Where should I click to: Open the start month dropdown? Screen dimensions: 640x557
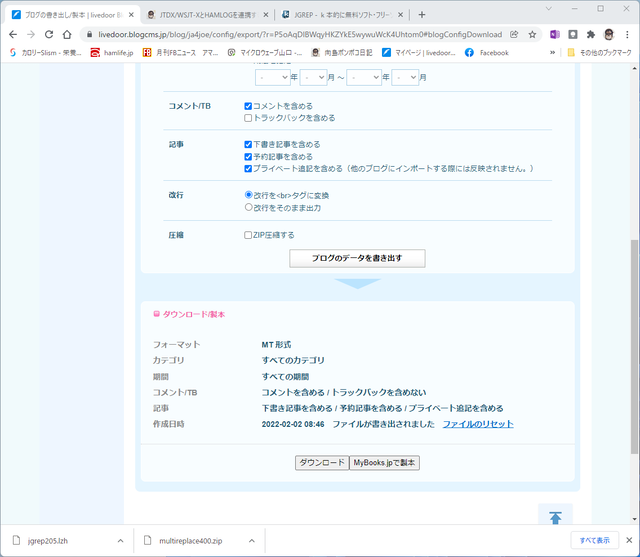pyautogui.click(x=313, y=77)
